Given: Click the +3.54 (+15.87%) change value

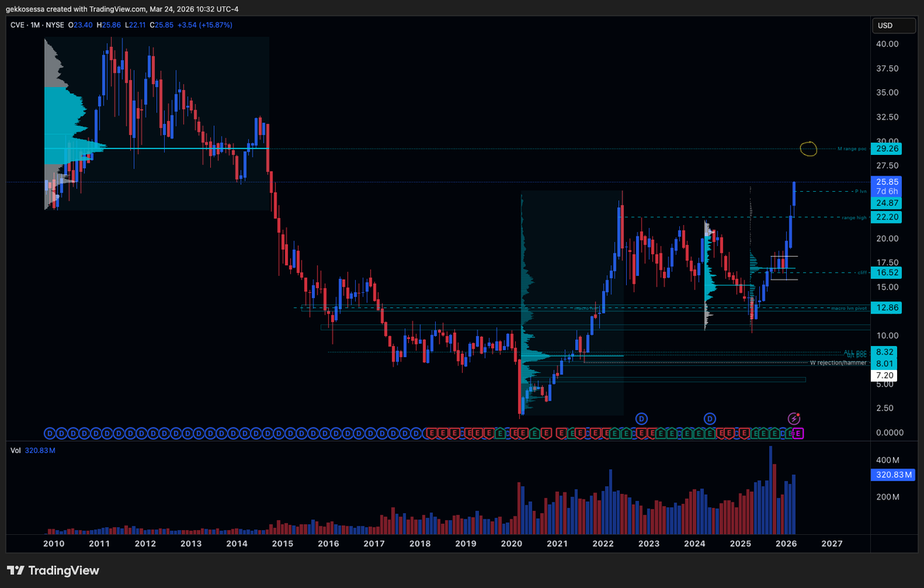Looking at the screenshot, I should click(205, 25).
